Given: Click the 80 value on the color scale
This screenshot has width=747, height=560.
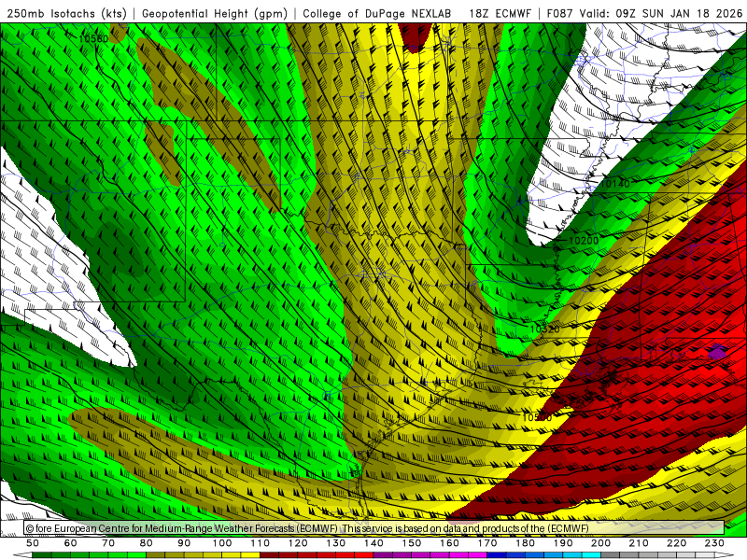Looking at the screenshot, I should [147, 543].
